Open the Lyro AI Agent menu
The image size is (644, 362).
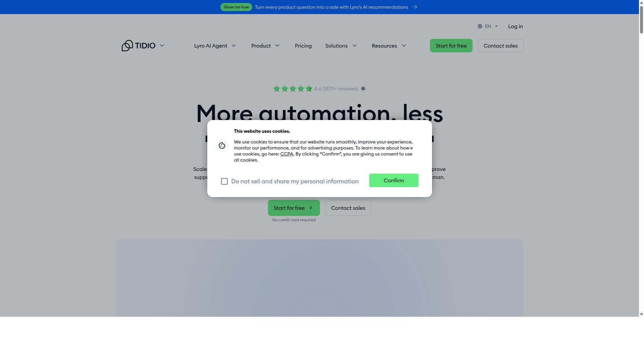[211, 46]
